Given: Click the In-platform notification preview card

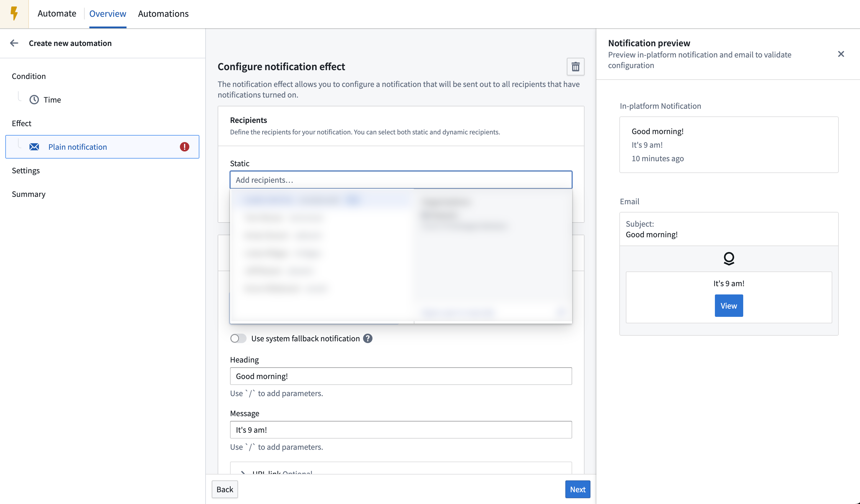Looking at the screenshot, I should (x=728, y=145).
